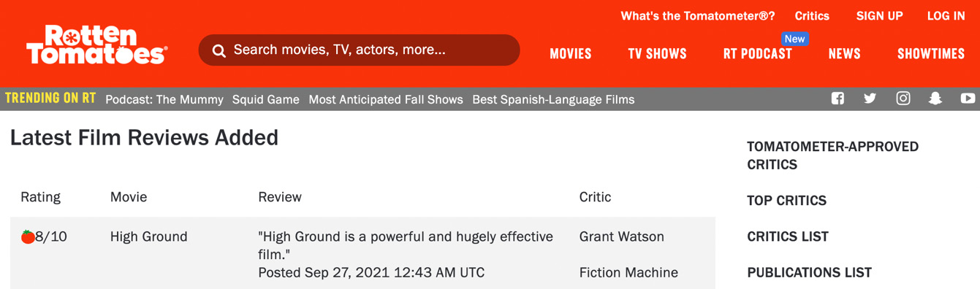Click the search movies input field

point(359,50)
